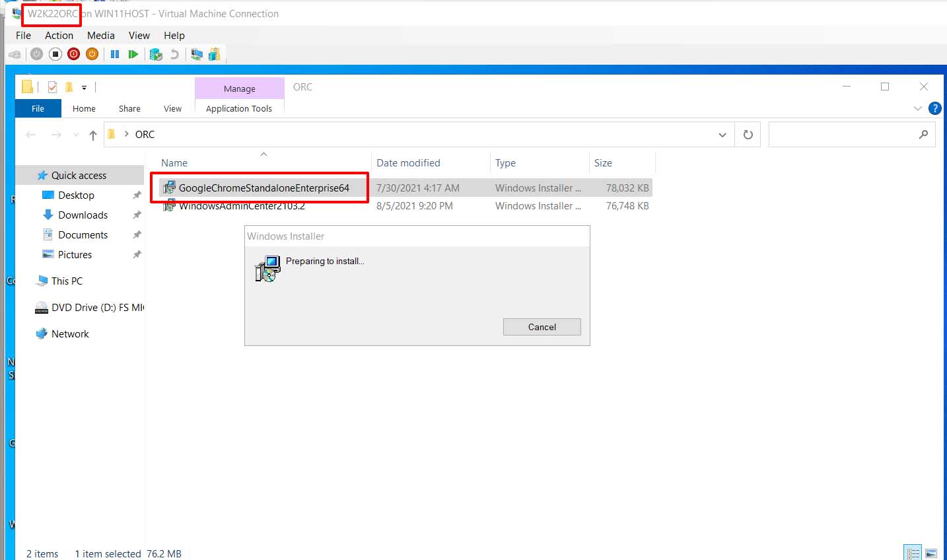This screenshot has height=560, width=947.
Task: Expand the ribbon with the chevron
Action: point(917,108)
